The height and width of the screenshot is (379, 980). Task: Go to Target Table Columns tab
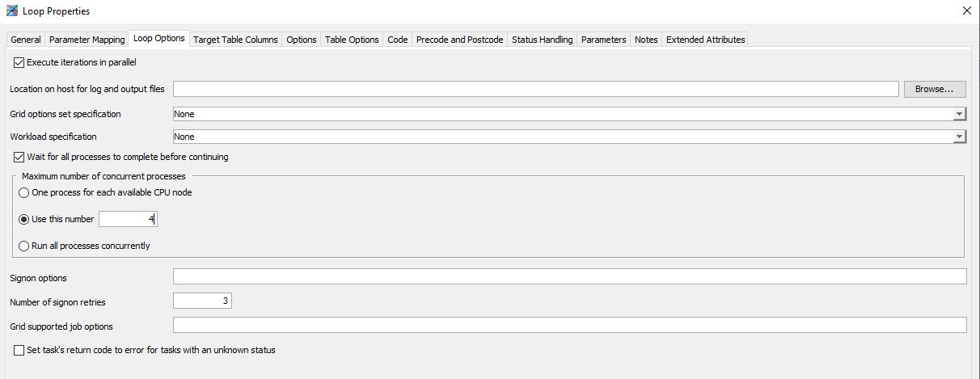[x=236, y=40]
